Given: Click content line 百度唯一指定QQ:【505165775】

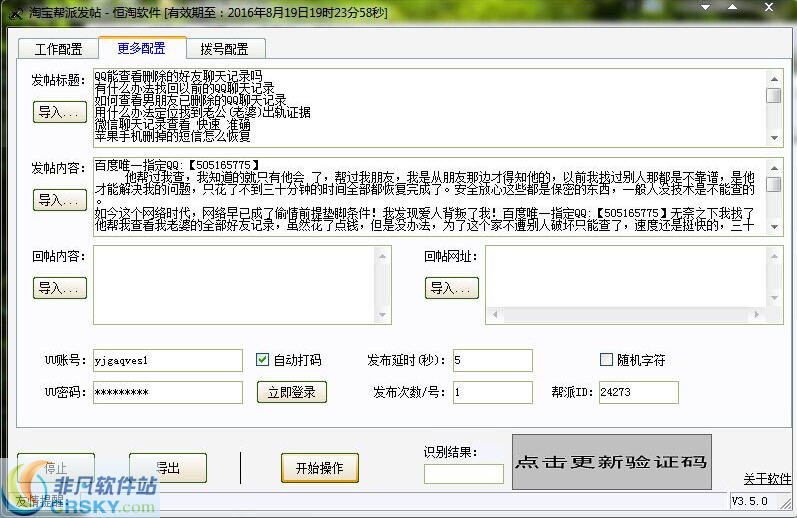Looking at the screenshot, I should [177, 165].
